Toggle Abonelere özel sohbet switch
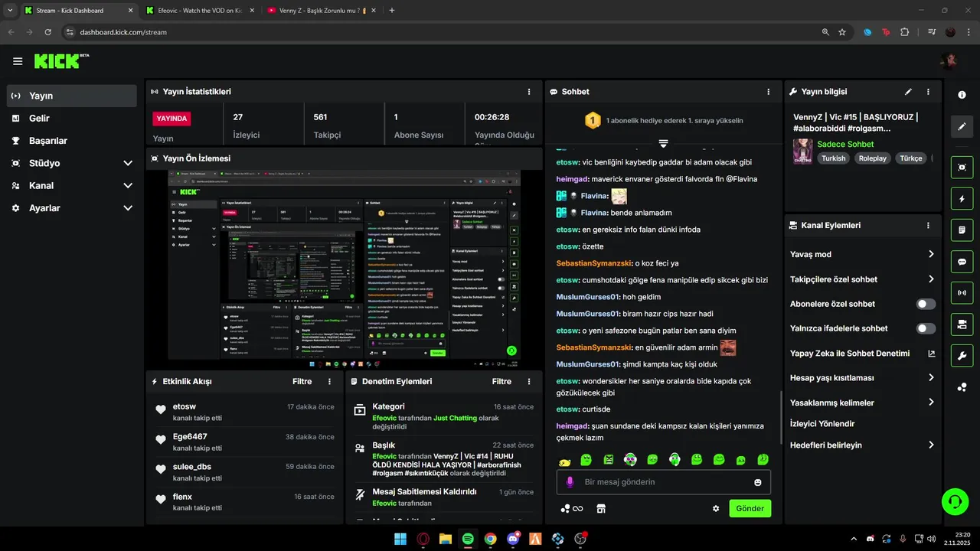980x551 pixels. point(926,304)
